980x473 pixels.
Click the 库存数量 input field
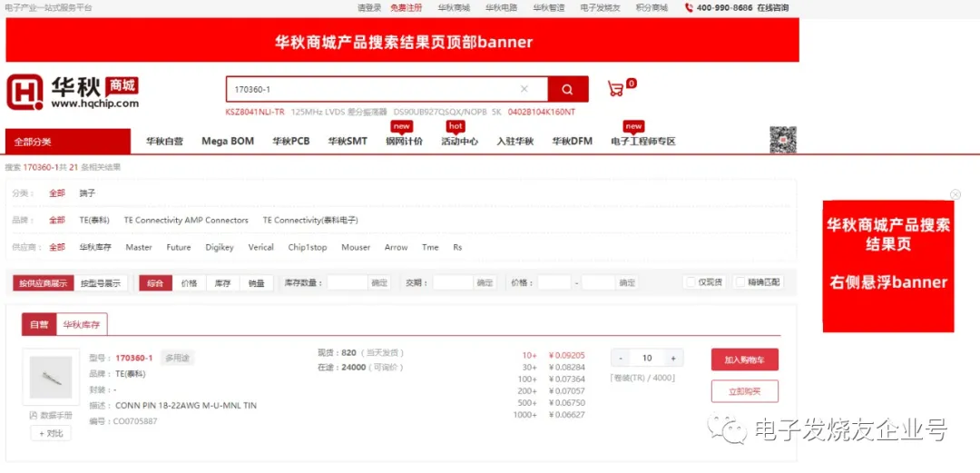[x=348, y=282]
